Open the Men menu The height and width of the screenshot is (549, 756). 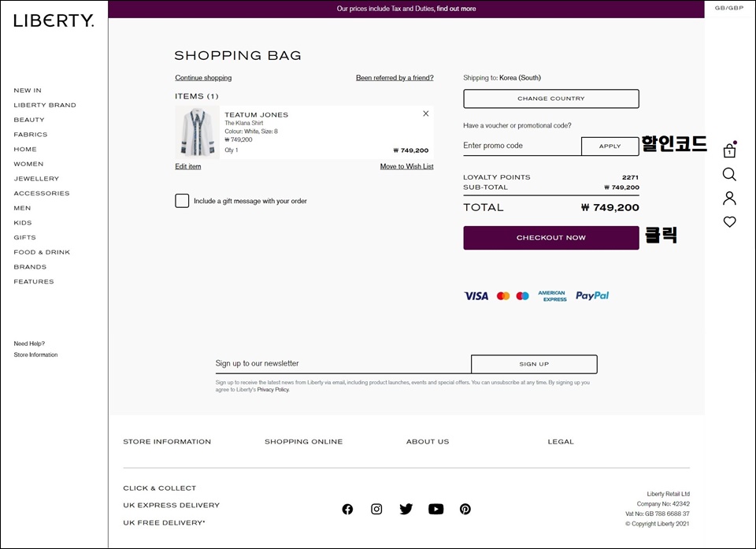22,208
